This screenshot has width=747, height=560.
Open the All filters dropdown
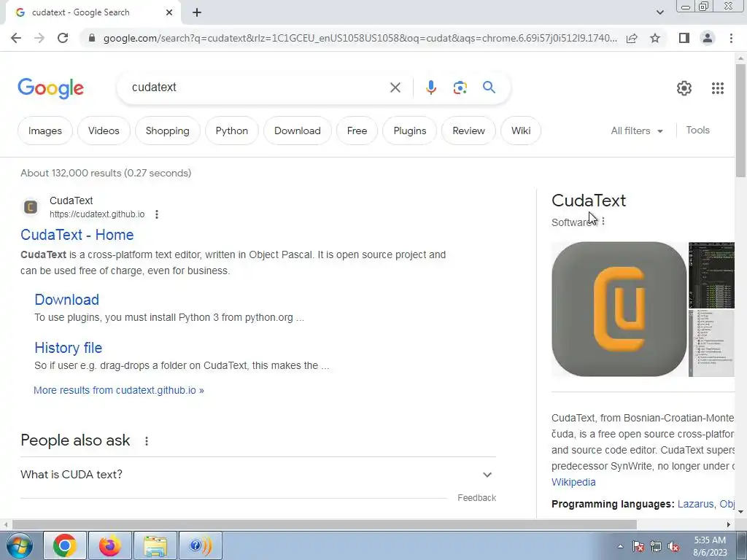tap(637, 131)
